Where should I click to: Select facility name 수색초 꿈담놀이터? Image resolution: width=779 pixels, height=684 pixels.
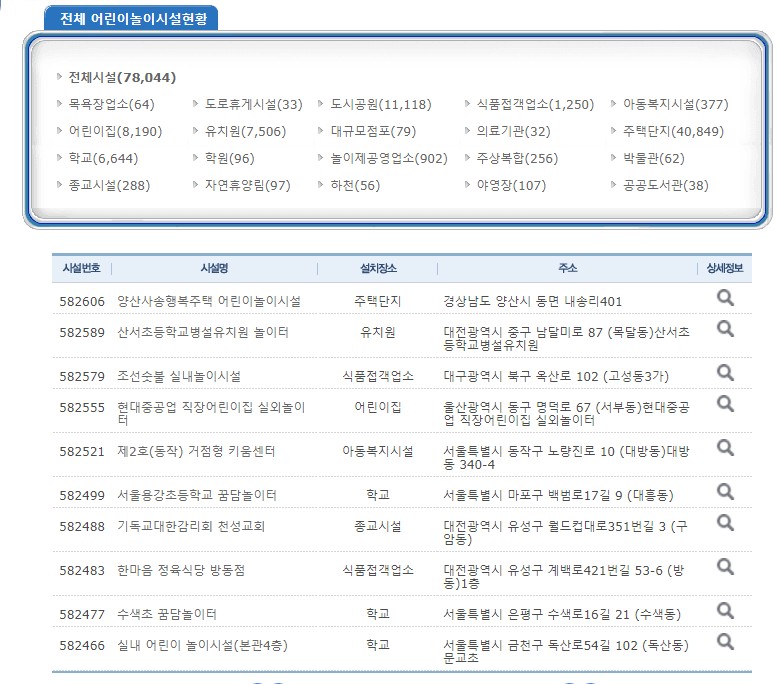tap(167, 614)
